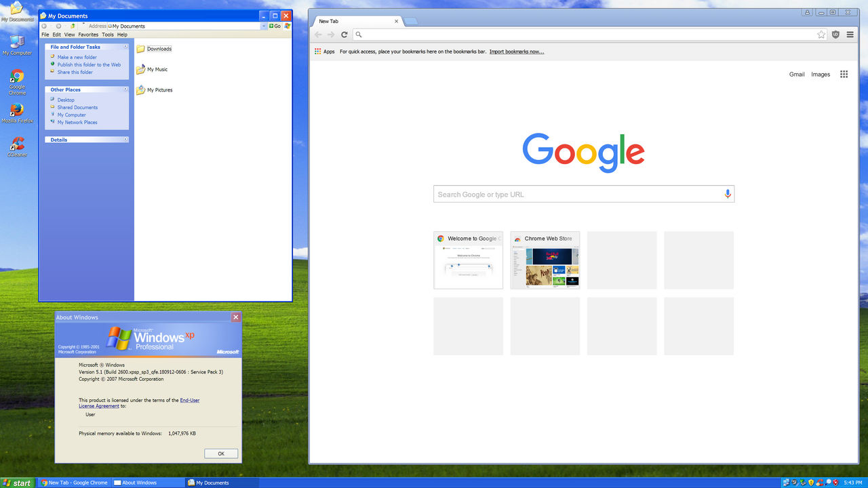This screenshot has width=868, height=488.
Task: Click OK in About Windows dialog
Action: click(x=221, y=453)
